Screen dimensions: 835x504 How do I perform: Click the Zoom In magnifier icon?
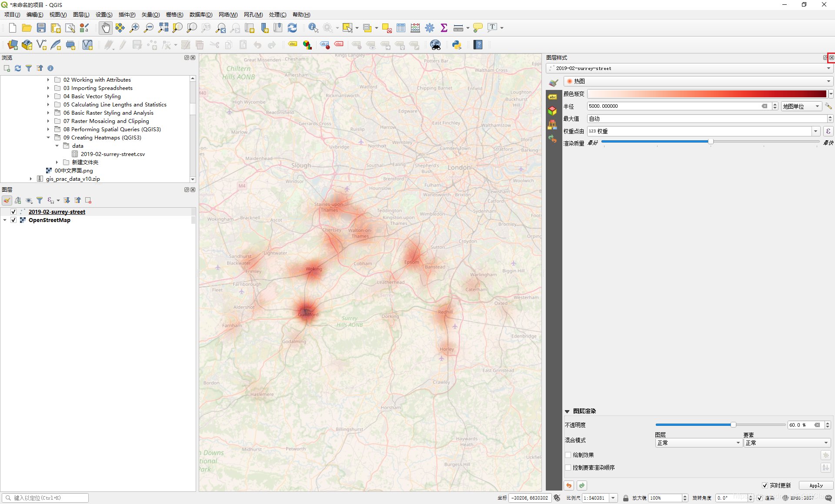click(x=134, y=28)
